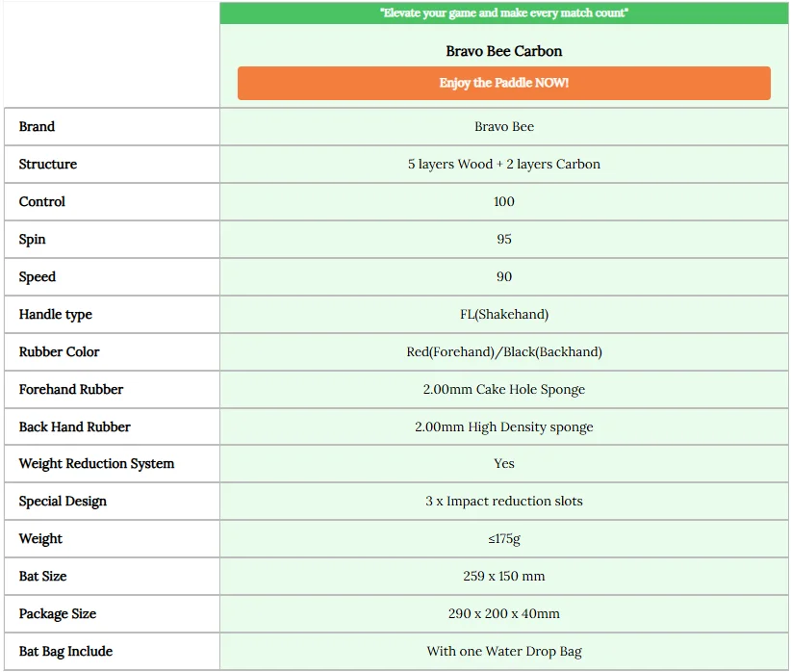The height and width of the screenshot is (672, 791).
Task: Click '5 layers Wood + 2 layers Carbon'
Action: (x=504, y=164)
